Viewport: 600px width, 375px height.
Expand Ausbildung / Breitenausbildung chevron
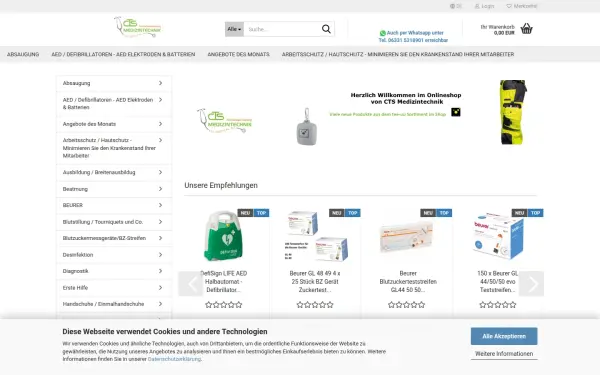[x=160, y=173]
